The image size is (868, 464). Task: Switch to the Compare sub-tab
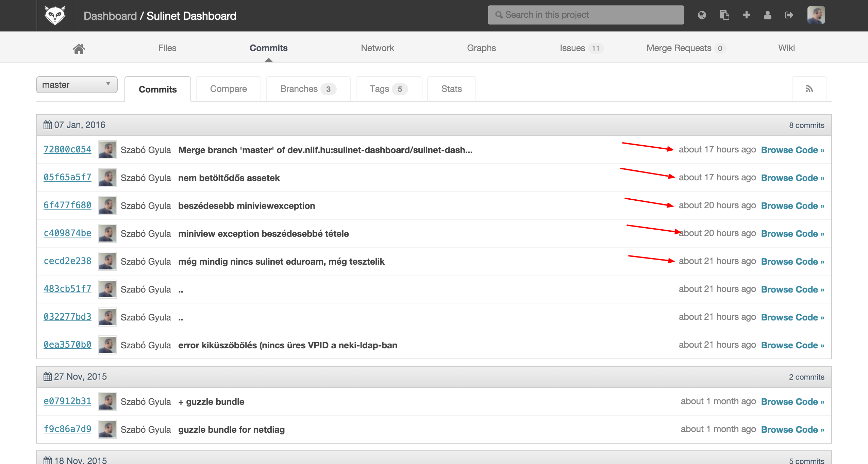tap(229, 89)
